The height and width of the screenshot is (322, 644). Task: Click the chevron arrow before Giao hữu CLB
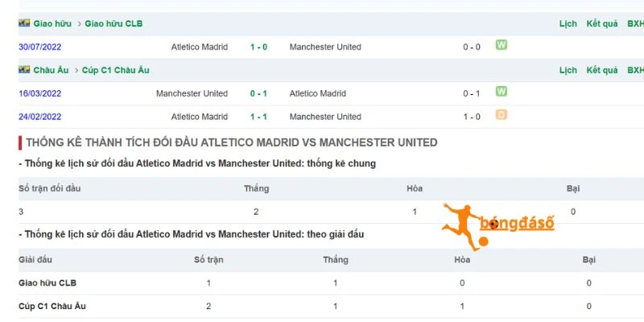click(79, 24)
